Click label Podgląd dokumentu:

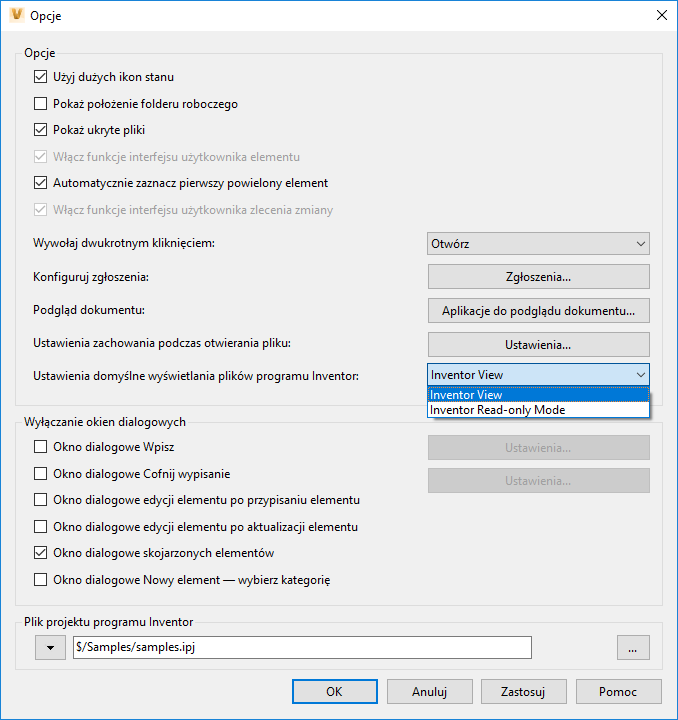[x=89, y=310]
